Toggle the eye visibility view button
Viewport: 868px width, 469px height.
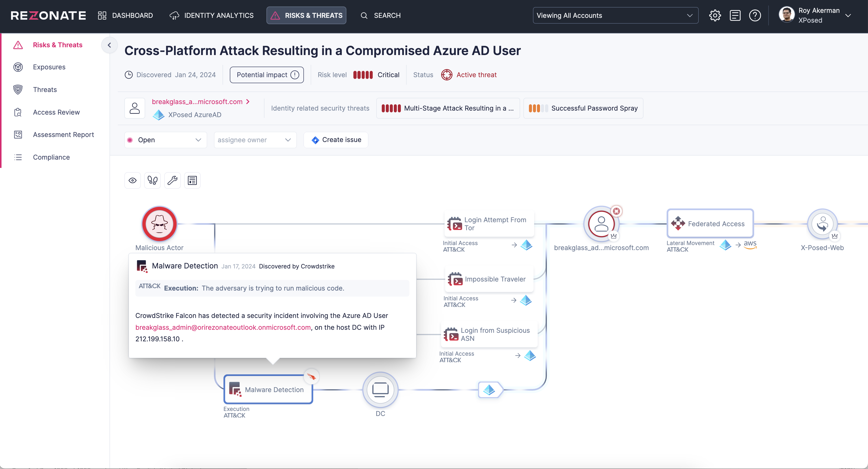(132, 180)
